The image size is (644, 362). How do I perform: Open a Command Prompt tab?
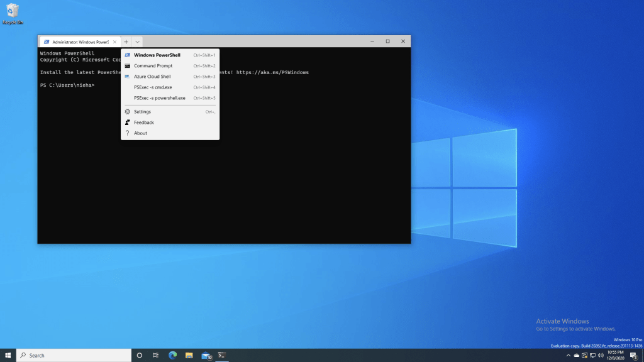(153, 66)
